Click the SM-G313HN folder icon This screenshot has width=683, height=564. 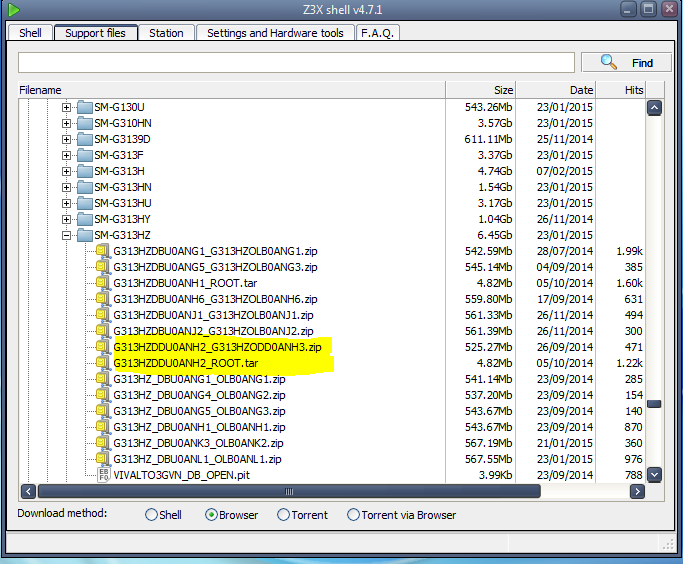(85, 187)
